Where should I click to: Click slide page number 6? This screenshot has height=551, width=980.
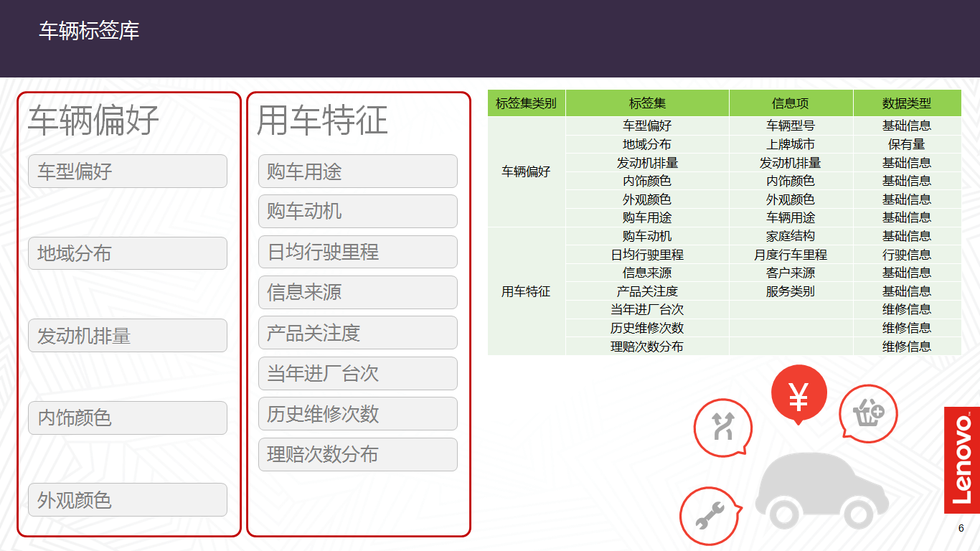(x=961, y=529)
